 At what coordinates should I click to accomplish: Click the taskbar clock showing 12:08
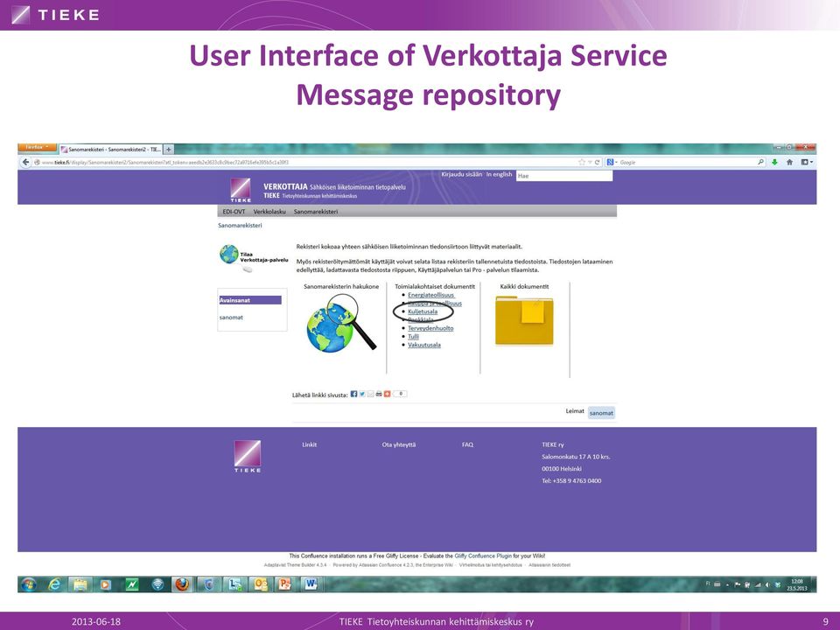[x=796, y=584]
